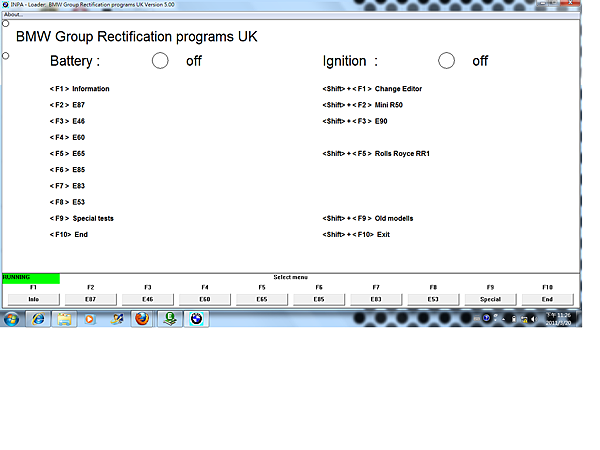
Task: Open Windows Media Player taskbar icon
Action: click(90, 319)
